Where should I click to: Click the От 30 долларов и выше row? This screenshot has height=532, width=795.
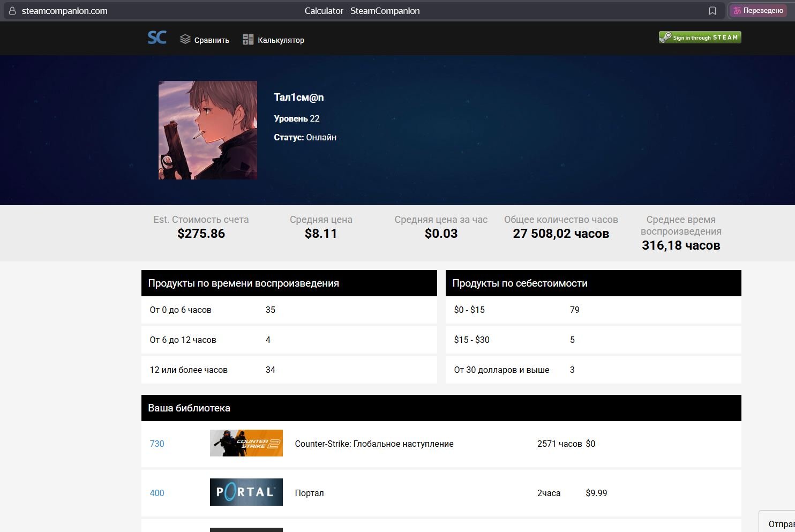click(594, 370)
